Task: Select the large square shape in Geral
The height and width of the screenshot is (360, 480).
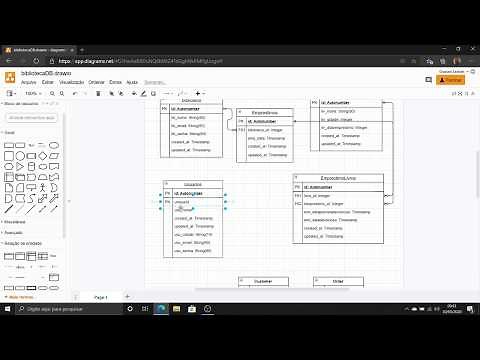Action: [x=9, y=156]
